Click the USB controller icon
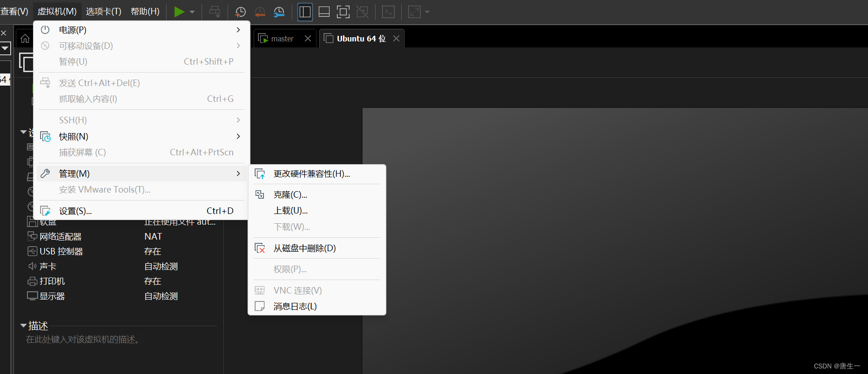Viewport: 868px width, 374px height. click(32, 251)
